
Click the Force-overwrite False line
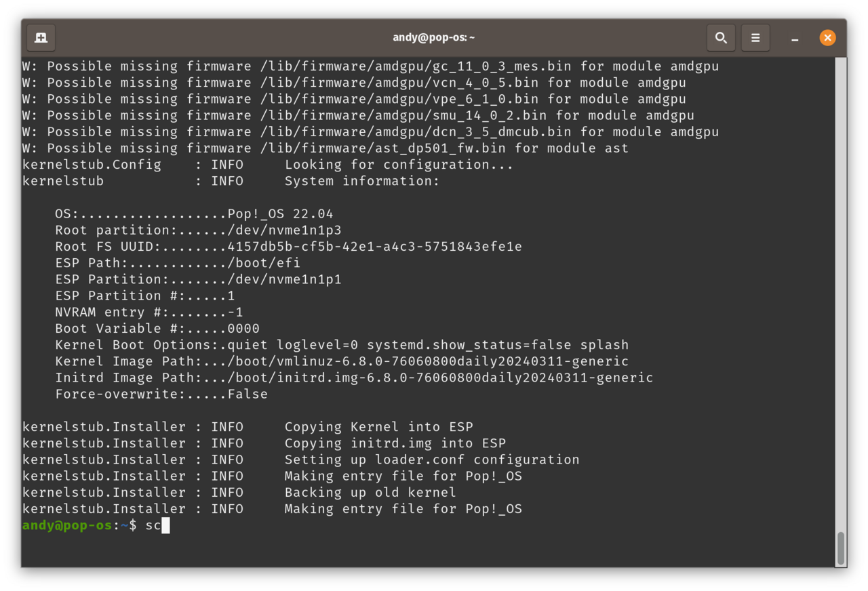[161, 394]
